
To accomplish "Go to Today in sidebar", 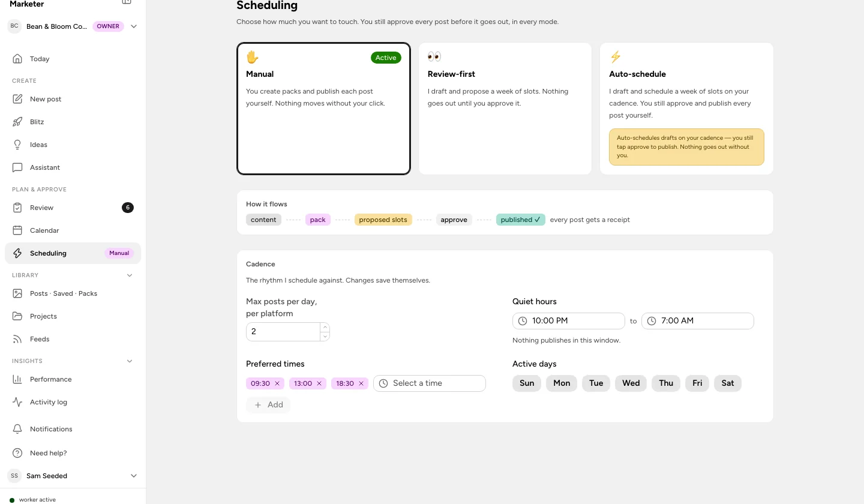I will (73, 59).
